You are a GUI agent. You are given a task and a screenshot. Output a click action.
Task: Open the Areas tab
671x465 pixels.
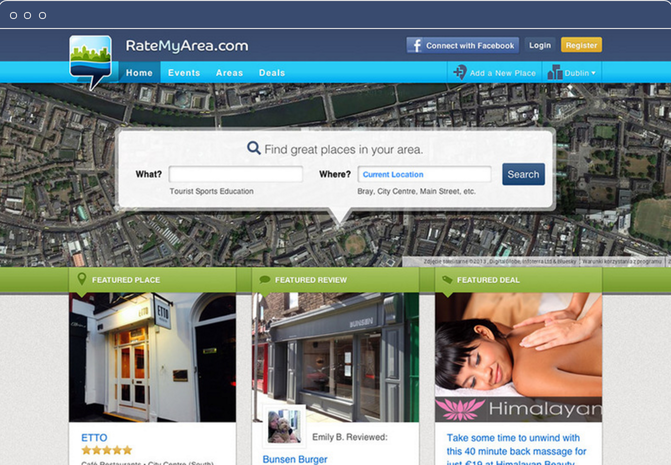(229, 73)
